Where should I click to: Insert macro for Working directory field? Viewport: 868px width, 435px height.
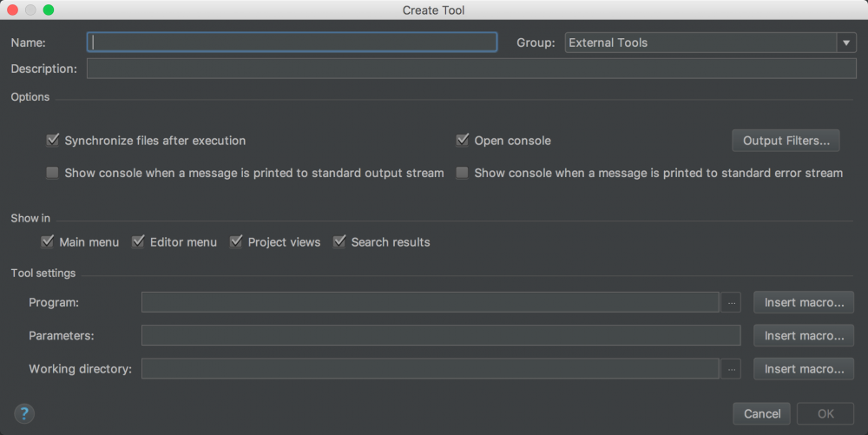pos(804,369)
